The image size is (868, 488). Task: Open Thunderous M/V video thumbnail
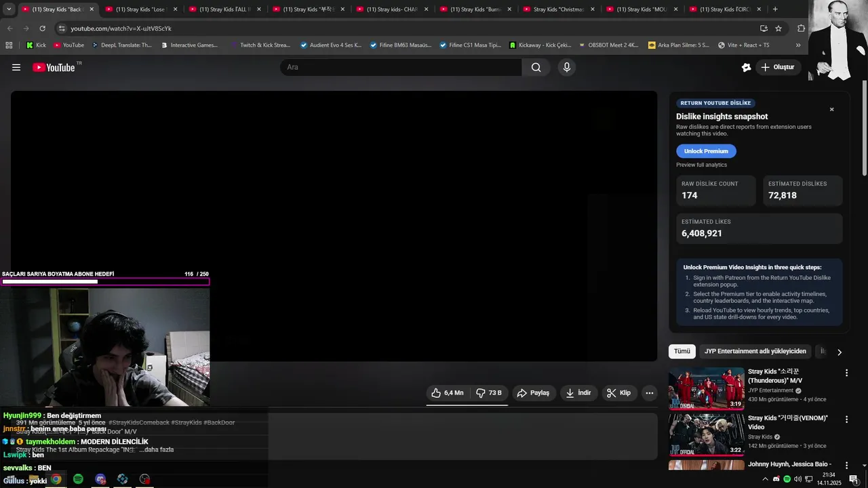tap(706, 388)
